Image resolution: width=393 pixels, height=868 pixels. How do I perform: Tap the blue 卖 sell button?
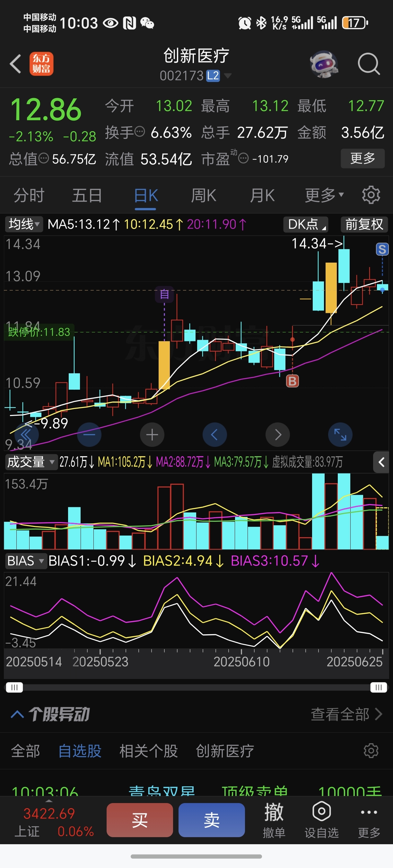212,820
